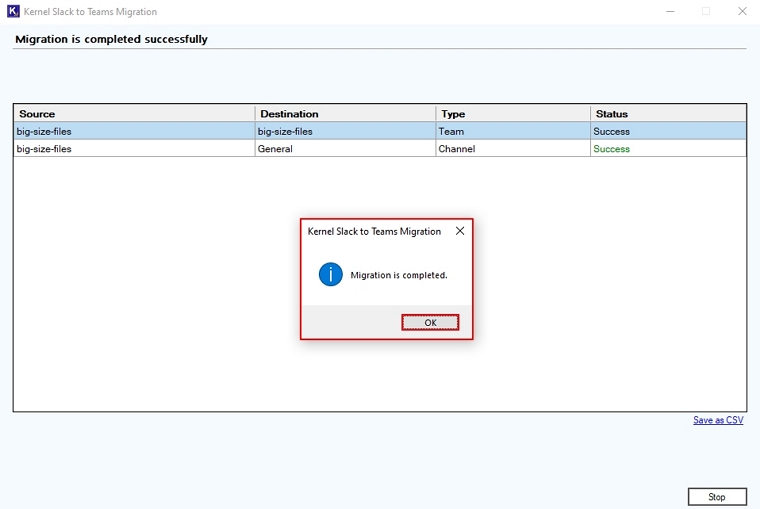Click the General destination cell
Image resolution: width=760 pixels, height=509 pixels.
[345, 149]
